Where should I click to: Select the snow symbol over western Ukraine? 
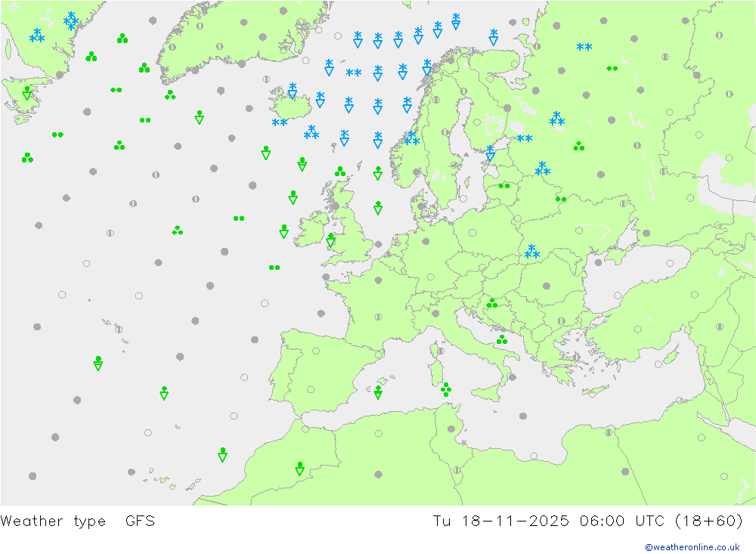pos(532,251)
